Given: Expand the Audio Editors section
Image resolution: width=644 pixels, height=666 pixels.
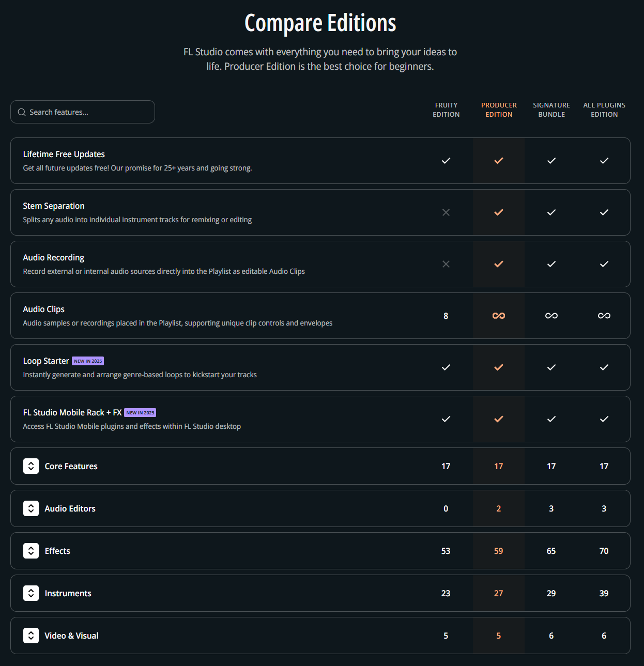Looking at the screenshot, I should 31,508.
